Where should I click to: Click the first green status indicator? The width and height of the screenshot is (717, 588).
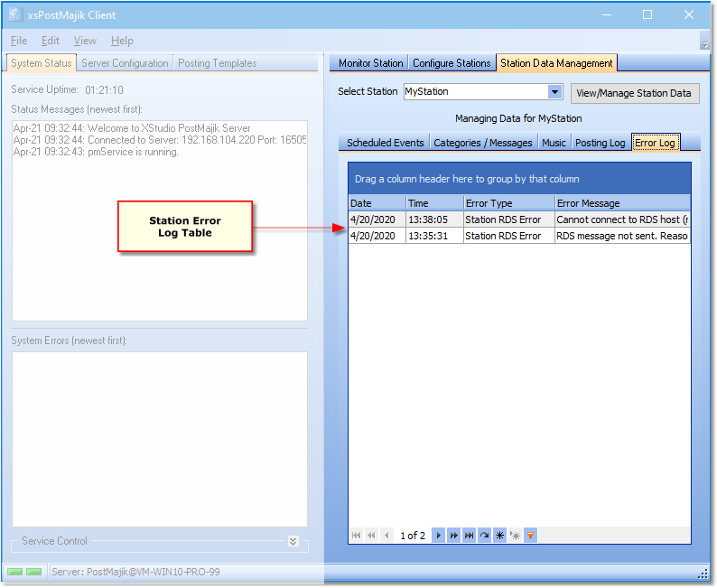click(x=14, y=572)
